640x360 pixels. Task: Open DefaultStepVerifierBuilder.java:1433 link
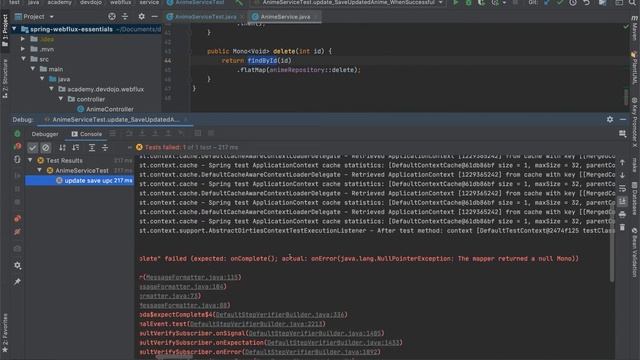pos(333,342)
